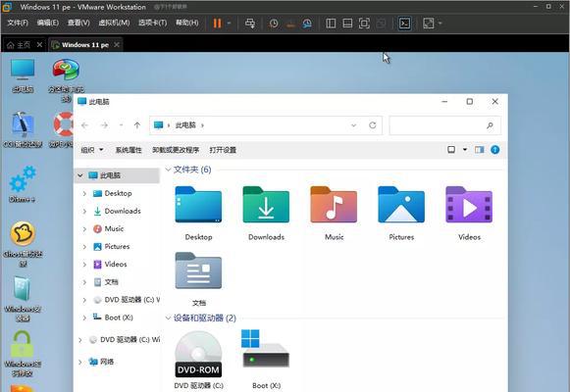Screen dimensions: 570x392
Task: Refresh the Explorer address bar
Action: [372, 125]
